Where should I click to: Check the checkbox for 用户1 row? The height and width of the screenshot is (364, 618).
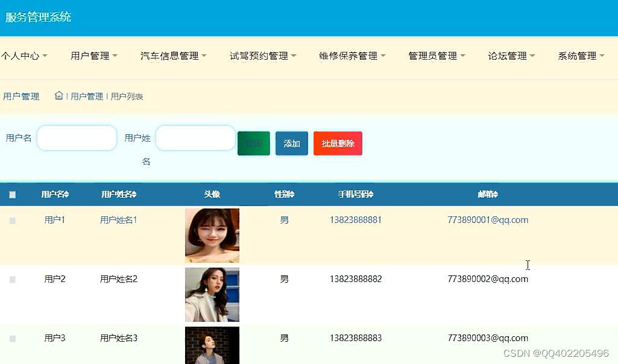point(12,220)
